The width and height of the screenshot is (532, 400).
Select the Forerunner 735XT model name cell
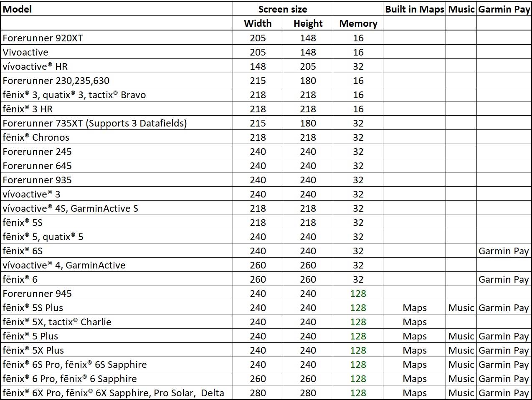tap(94, 123)
